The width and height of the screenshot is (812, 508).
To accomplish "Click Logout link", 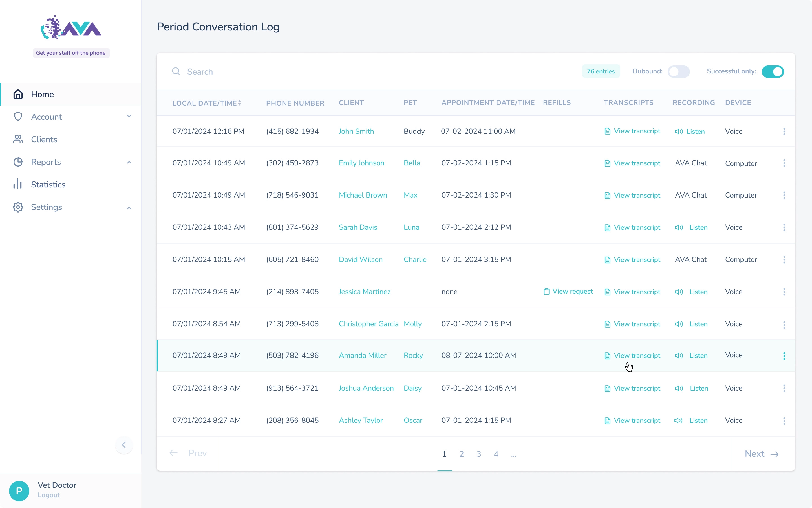I will 49,495.
